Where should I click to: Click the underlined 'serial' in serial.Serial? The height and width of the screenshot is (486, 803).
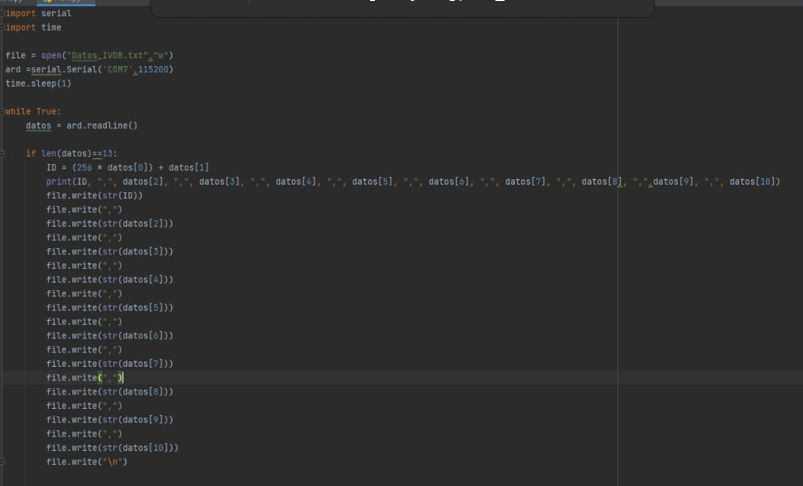point(46,69)
